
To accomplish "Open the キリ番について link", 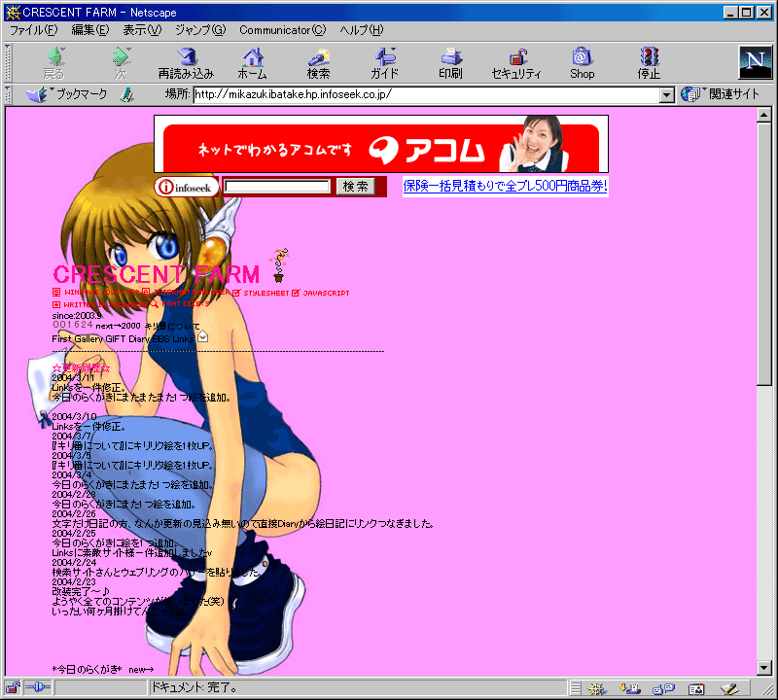I will tap(172, 326).
